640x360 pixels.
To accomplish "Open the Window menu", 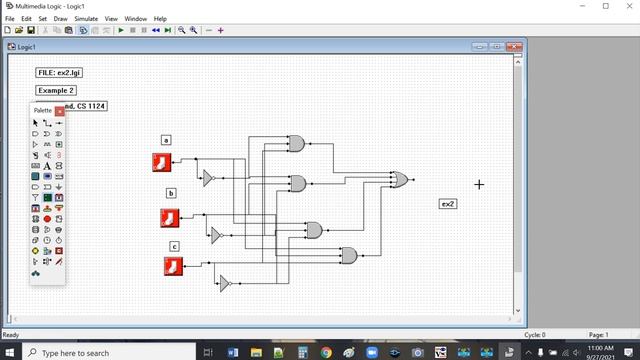I will (136, 19).
